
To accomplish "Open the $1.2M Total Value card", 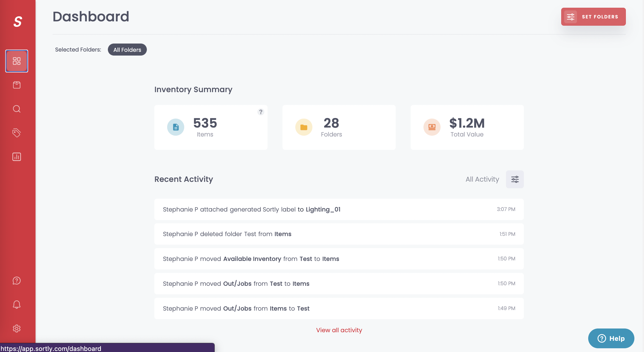I will point(467,127).
